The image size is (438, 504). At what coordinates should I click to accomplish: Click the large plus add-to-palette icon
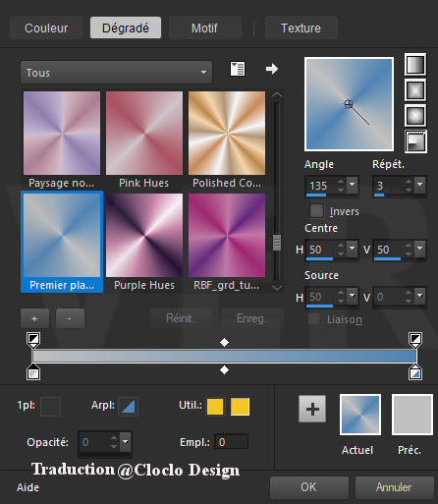click(312, 409)
